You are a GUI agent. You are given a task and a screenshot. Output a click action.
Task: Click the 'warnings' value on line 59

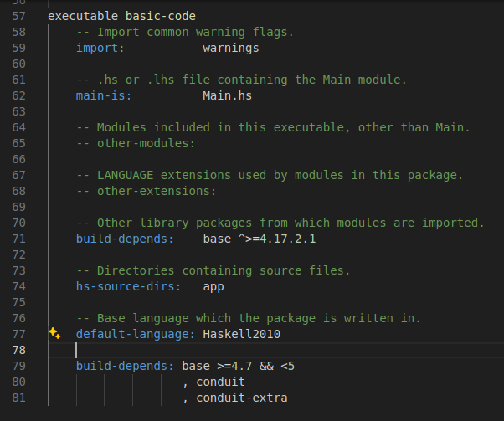tap(231, 48)
